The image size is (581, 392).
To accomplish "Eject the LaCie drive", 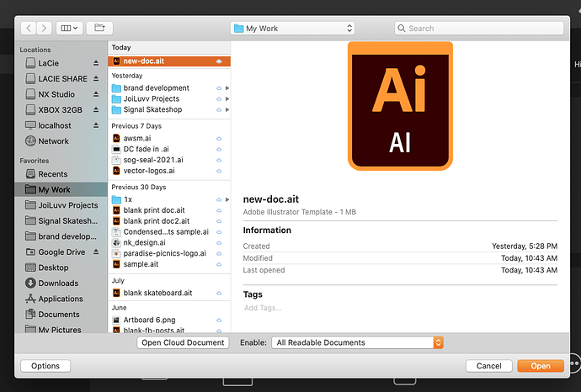I will [x=96, y=63].
